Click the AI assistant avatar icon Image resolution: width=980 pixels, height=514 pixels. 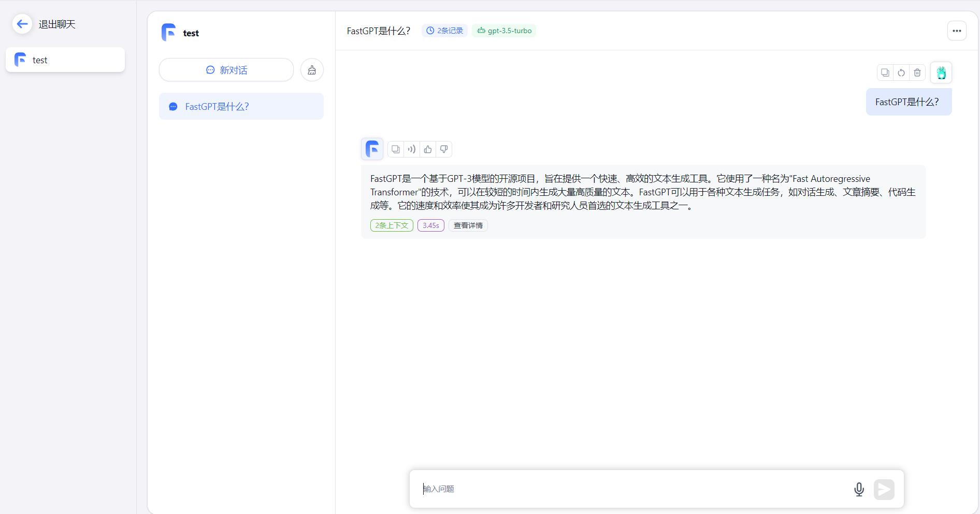point(372,149)
